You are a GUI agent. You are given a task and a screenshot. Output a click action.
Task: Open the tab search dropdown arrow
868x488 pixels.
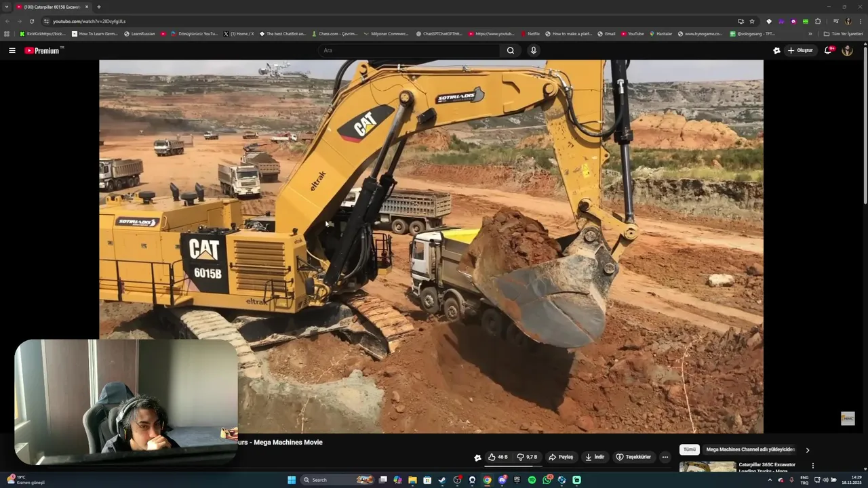tap(7, 7)
